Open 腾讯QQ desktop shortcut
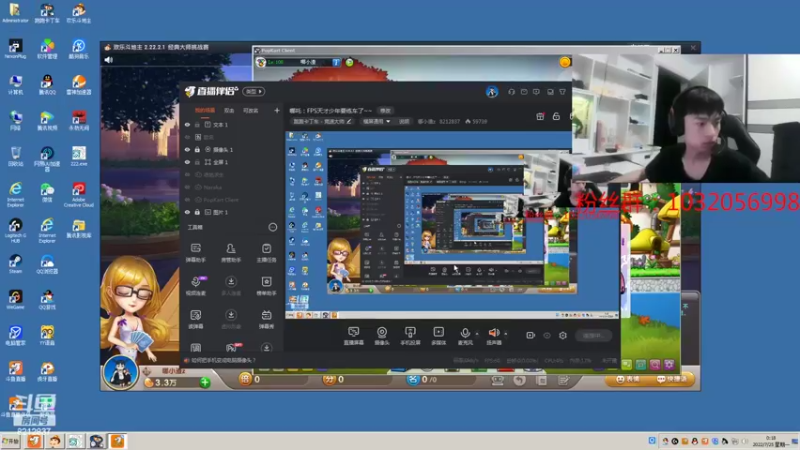The height and width of the screenshot is (450, 800). [47, 85]
